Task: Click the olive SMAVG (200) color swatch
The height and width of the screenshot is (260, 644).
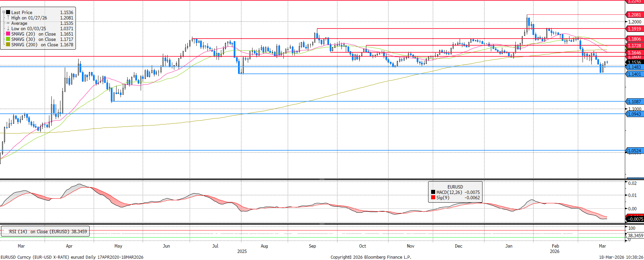Action: [8, 45]
